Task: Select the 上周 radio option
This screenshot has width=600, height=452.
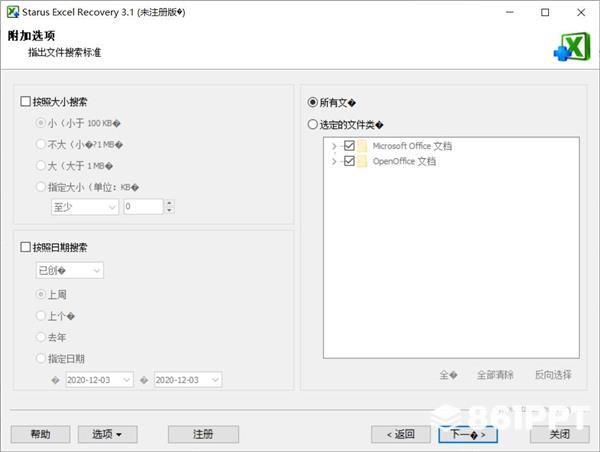Action: coord(41,294)
